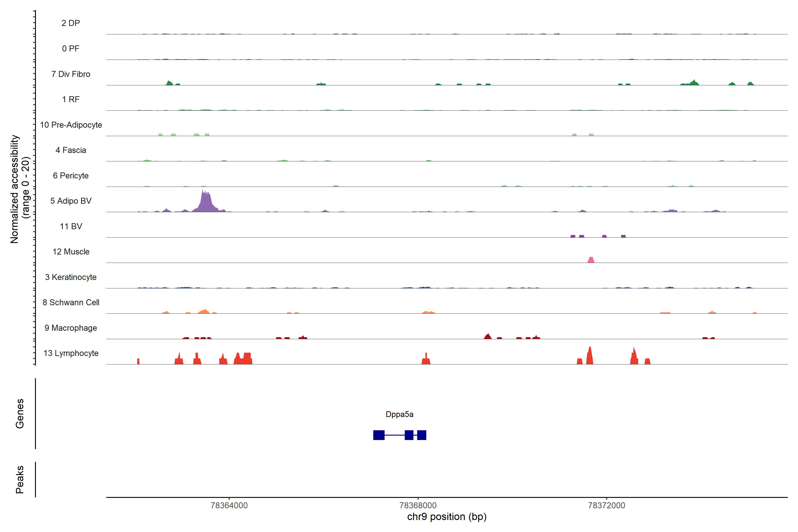This screenshot has height=532, width=798.
Task: Click the 10 Pre-Adipocyte track label
Action: (71, 125)
